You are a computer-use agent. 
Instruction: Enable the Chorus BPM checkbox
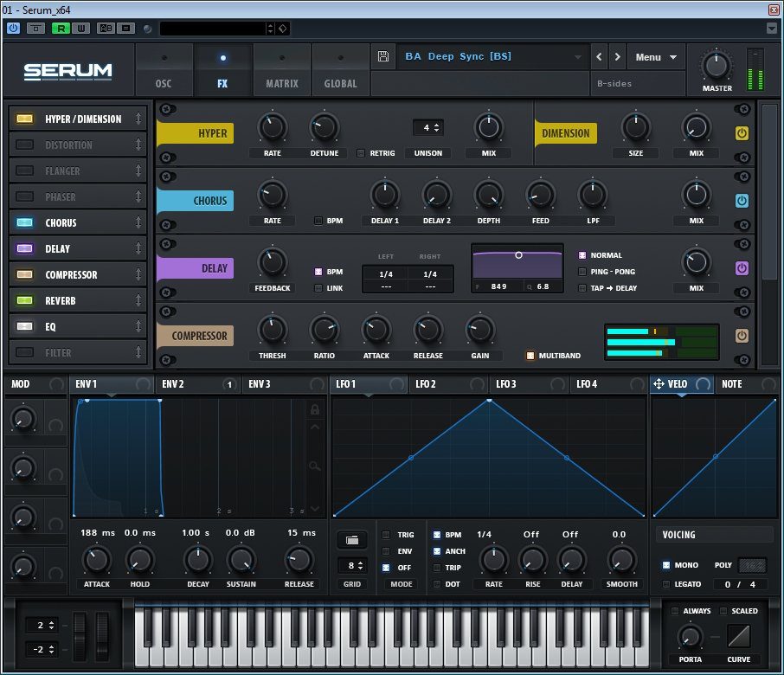[x=318, y=221]
